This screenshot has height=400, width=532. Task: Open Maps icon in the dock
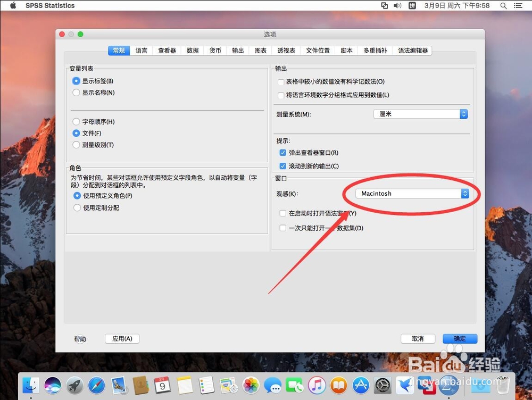click(229, 386)
